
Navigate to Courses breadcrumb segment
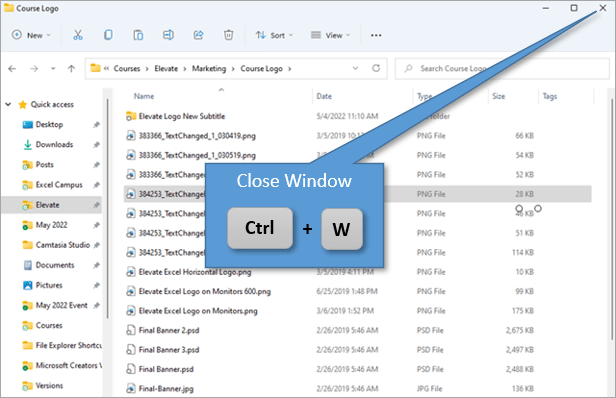pyautogui.click(x=127, y=68)
